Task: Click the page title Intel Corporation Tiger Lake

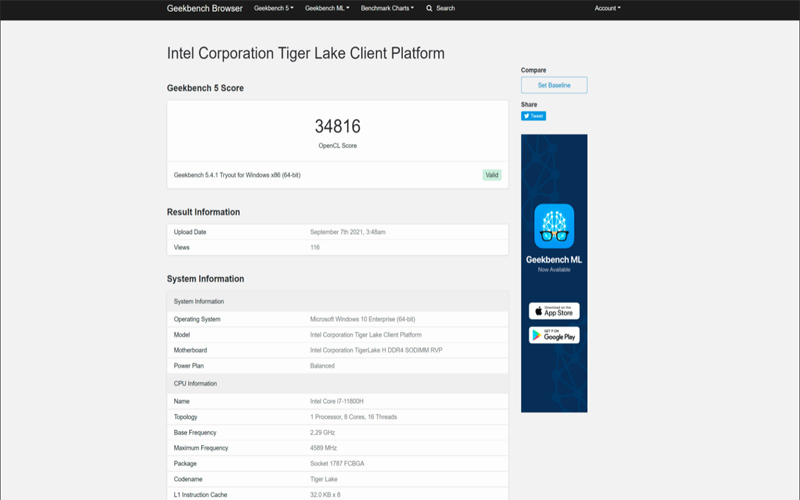Action: click(x=306, y=53)
